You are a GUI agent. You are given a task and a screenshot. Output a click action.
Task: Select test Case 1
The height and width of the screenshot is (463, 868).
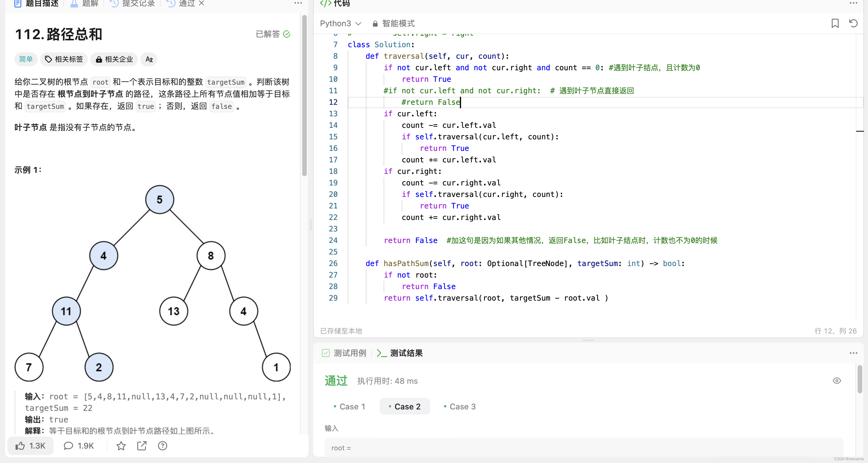click(349, 406)
